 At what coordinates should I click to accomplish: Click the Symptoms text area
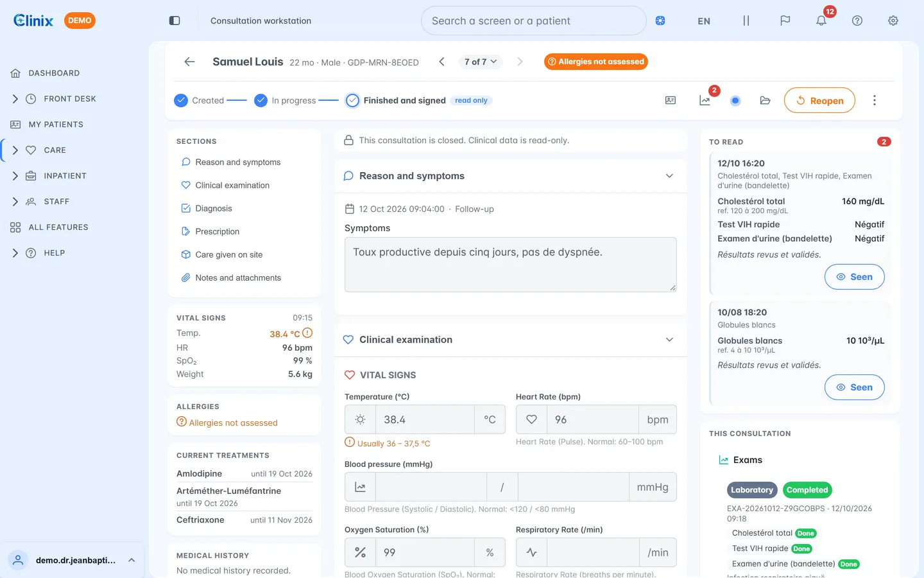click(511, 265)
